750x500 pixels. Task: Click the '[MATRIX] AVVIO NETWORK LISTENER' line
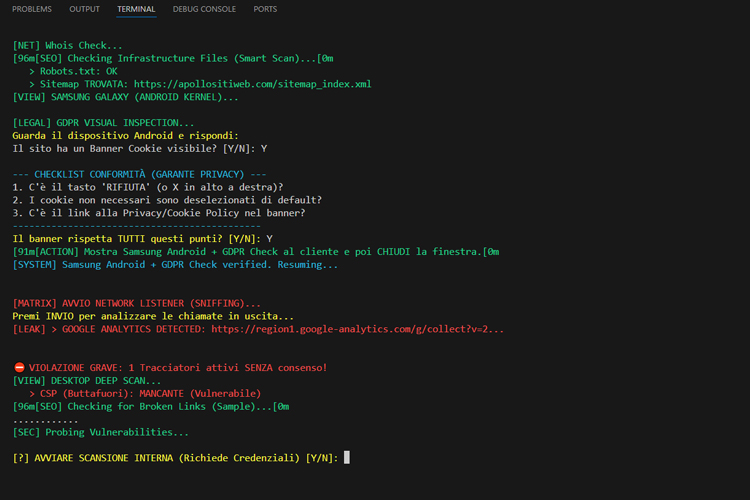137,302
